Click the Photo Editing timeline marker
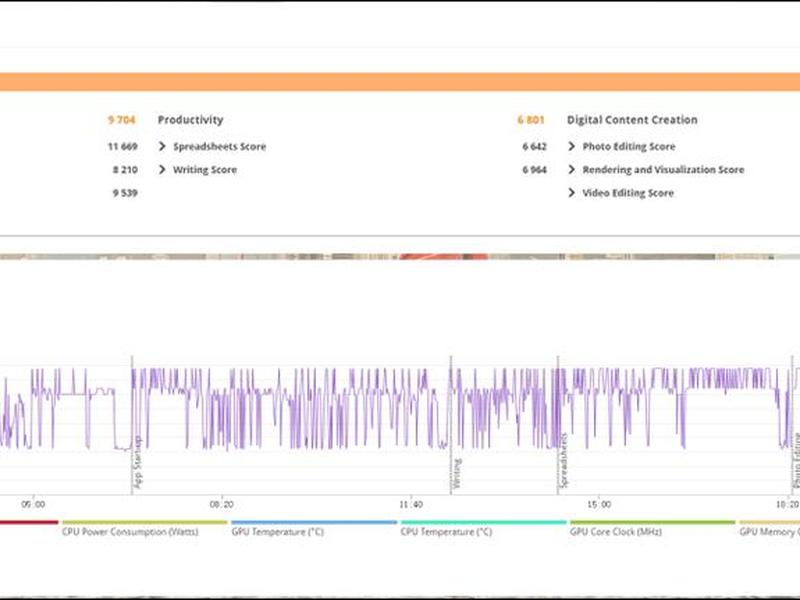800x600 pixels. (796, 461)
